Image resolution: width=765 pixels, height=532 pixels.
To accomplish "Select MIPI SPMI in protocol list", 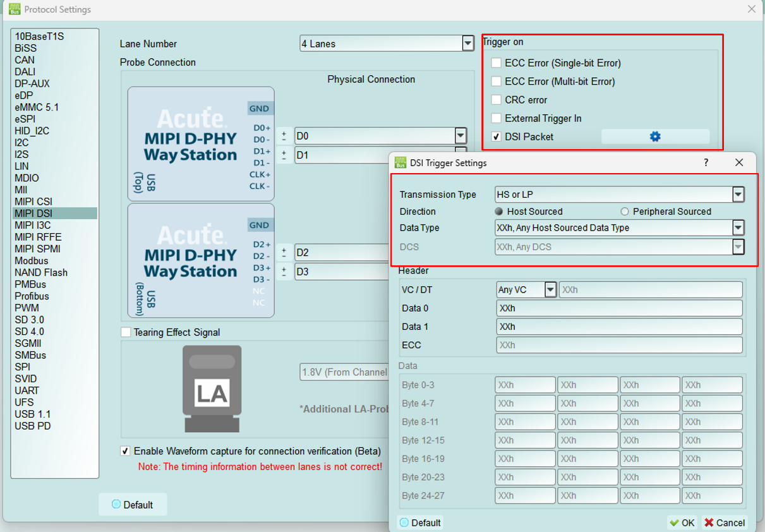I will point(37,249).
